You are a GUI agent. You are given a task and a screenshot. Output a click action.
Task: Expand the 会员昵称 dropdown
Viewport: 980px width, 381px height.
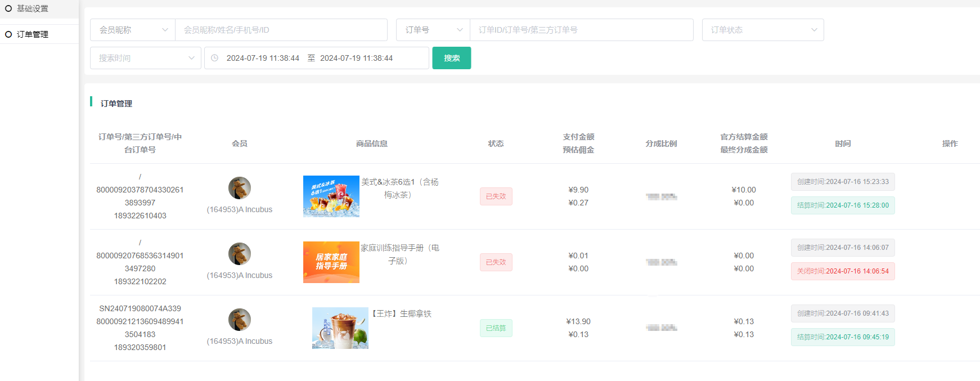click(x=133, y=30)
